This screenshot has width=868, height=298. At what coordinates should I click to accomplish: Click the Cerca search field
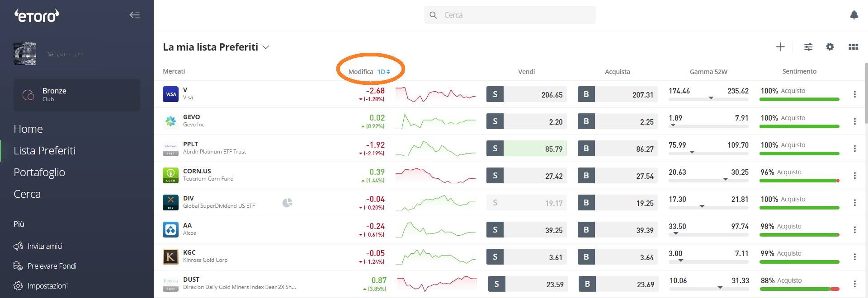coord(510,15)
